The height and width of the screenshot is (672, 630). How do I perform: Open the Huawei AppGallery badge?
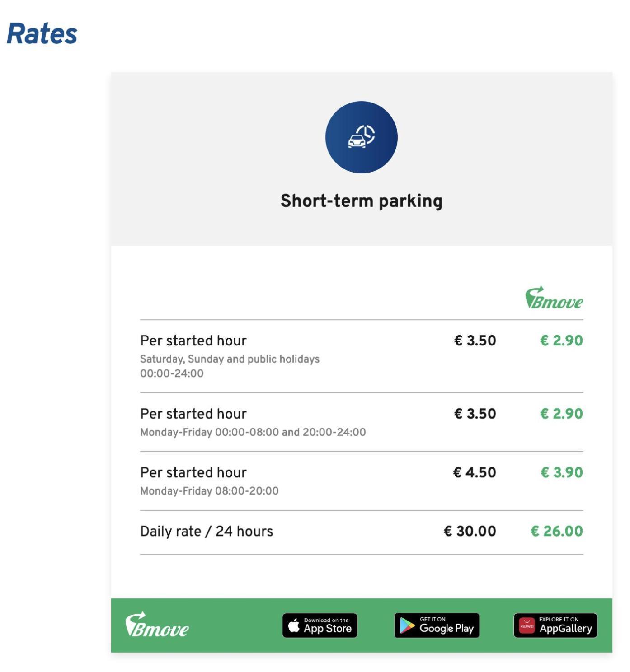(x=555, y=625)
